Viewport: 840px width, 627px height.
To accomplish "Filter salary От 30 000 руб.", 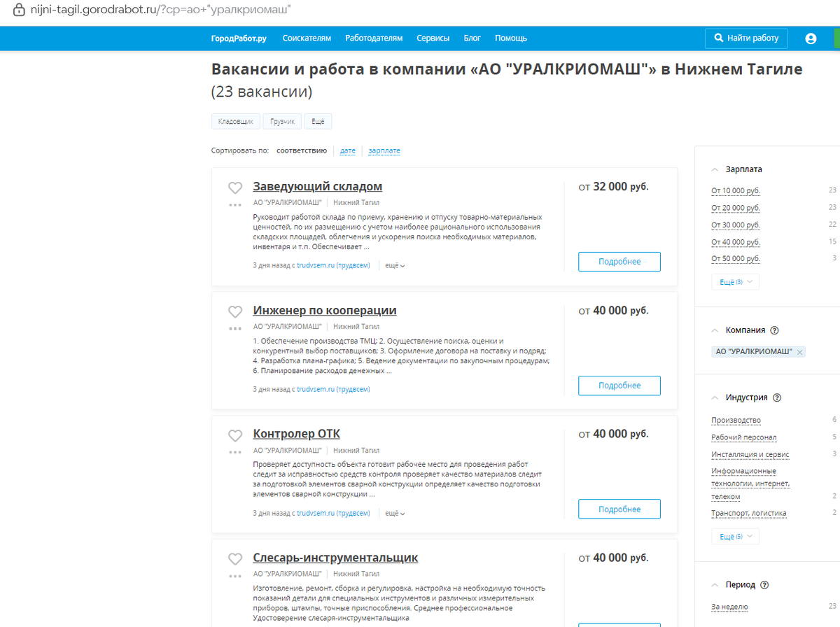I will [x=736, y=225].
